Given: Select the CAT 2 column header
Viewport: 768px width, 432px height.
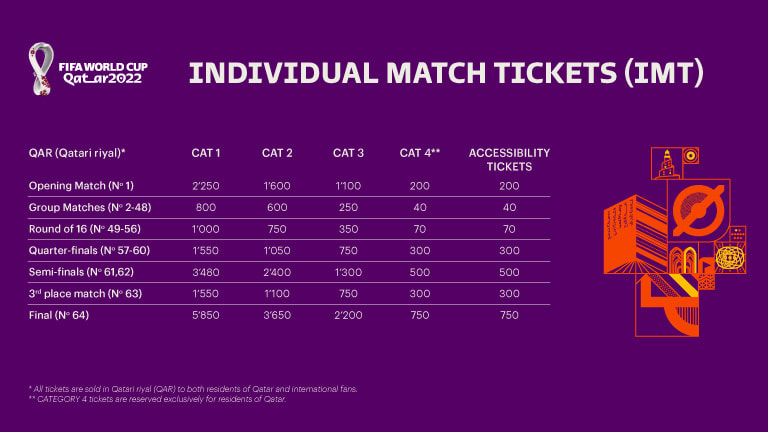Looking at the screenshot, I should pyautogui.click(x=278, y=153).
